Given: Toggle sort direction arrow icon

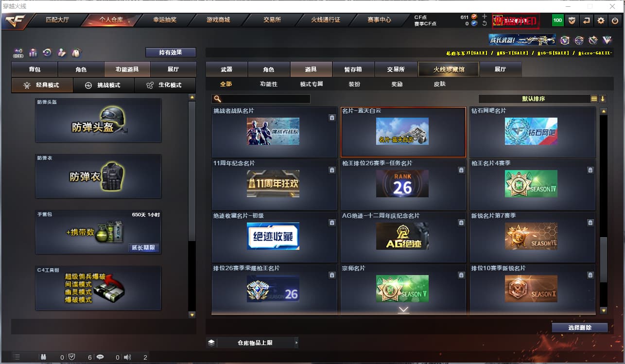Looking at the screenshot, I should [x=603, y=99].
